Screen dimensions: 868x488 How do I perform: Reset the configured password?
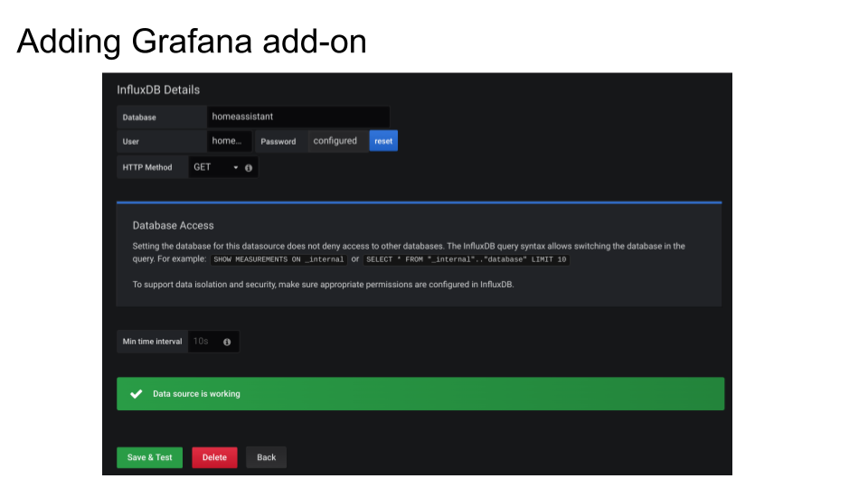tap(383, 141)
